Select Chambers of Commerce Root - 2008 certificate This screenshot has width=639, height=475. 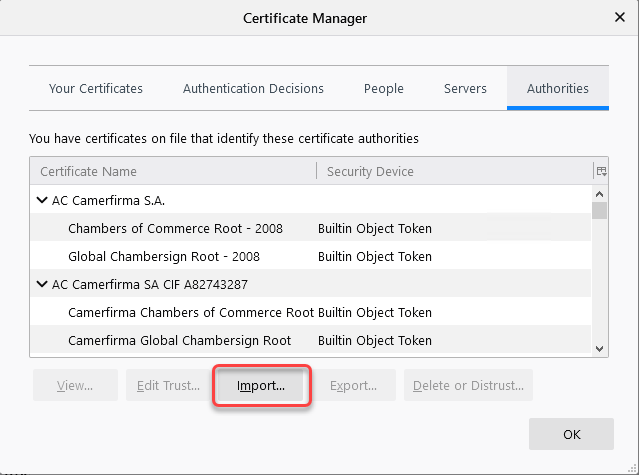[x=175, y=228]
